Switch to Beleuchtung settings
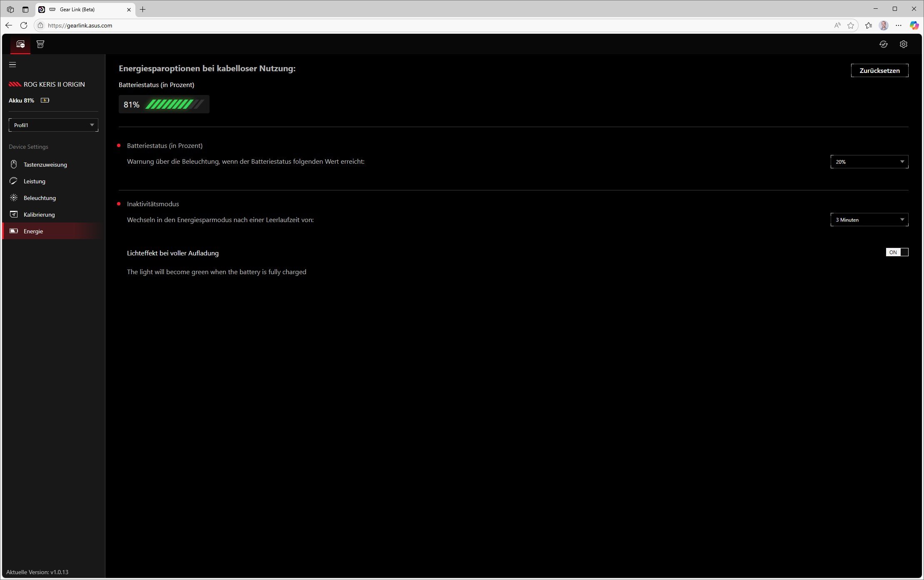This screenshot has height=580, width=924. coord(40,198)
